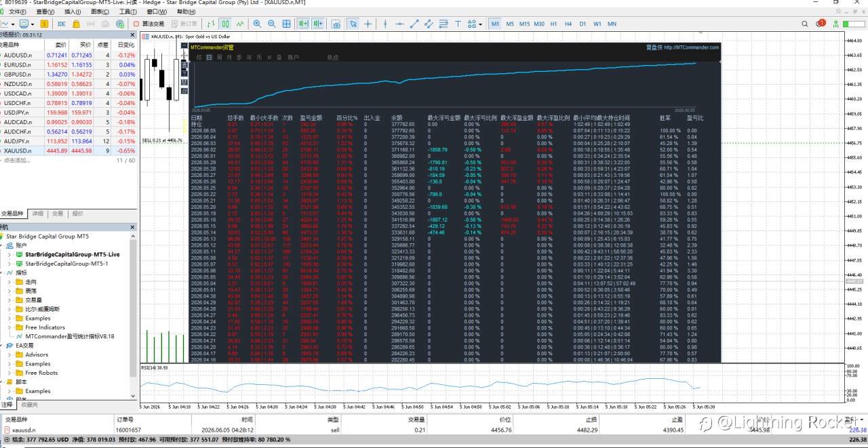Select the text label T tool
Viewport: 868px width, 448px height.
458,24
